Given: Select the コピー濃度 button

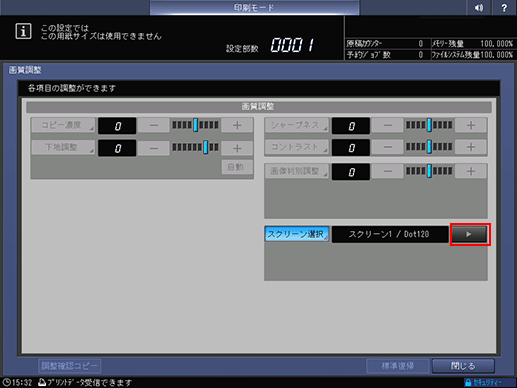Looking at the screenshot, I should [63, 125].
